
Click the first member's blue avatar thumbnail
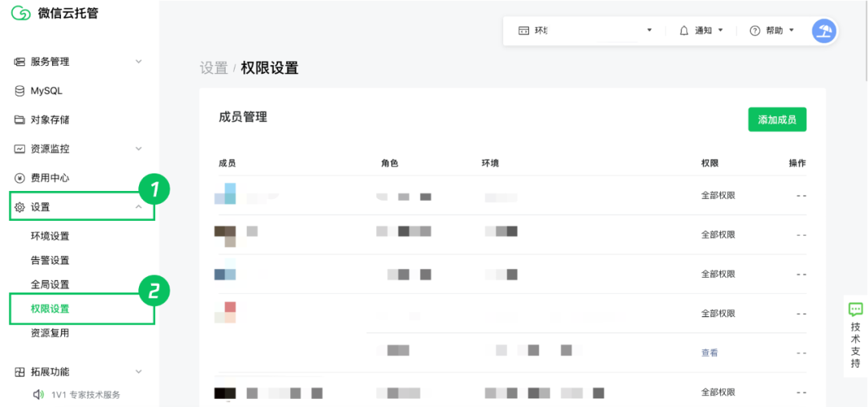click(x=225, y=193)
